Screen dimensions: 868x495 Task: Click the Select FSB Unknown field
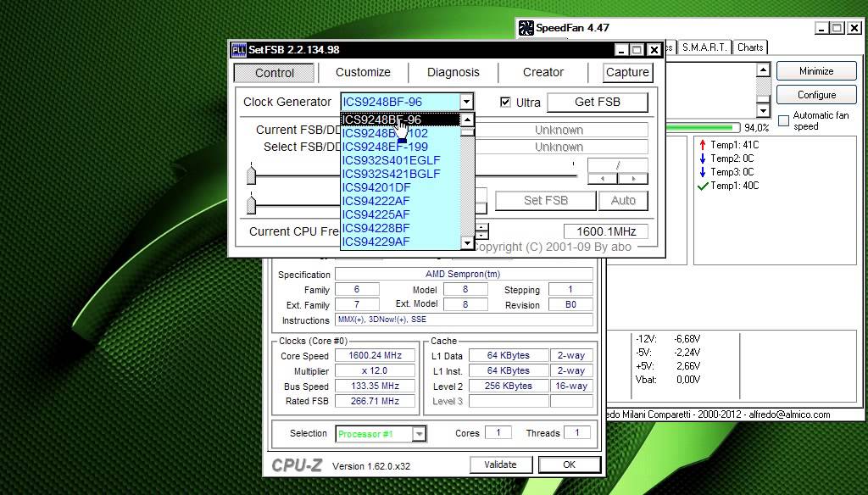tap(559, 147)
